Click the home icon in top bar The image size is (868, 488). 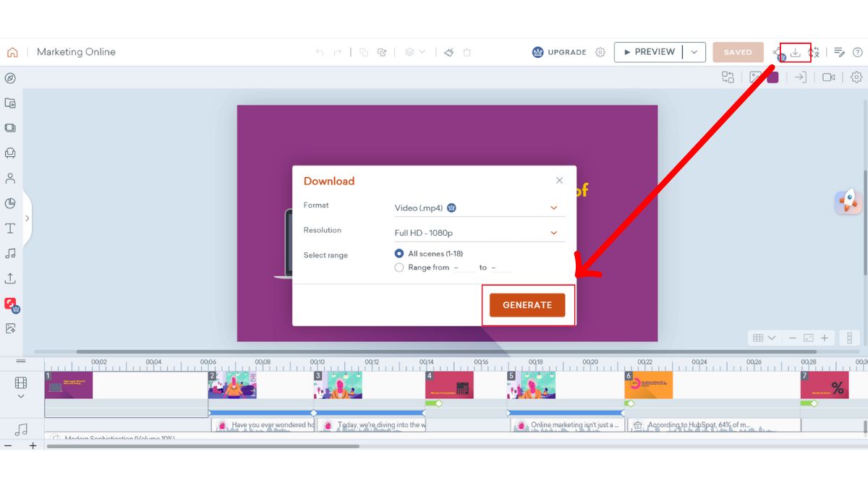12,52
